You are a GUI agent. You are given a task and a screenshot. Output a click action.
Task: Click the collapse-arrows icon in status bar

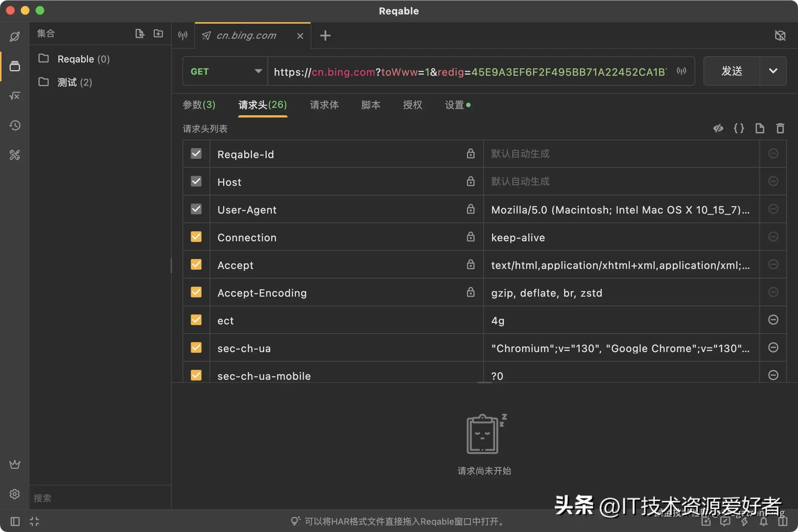coord(34,521)
